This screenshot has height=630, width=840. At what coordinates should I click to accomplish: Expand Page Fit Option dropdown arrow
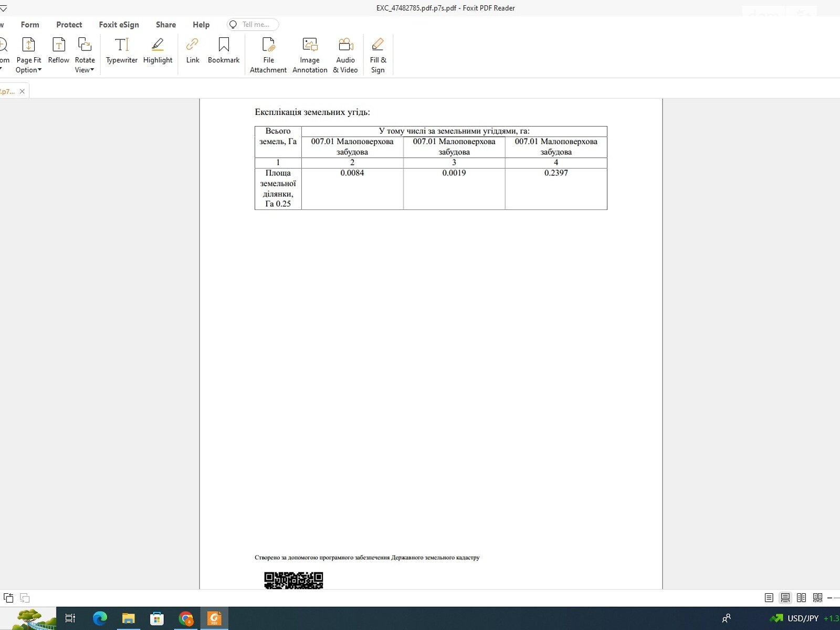pos(39,70)
